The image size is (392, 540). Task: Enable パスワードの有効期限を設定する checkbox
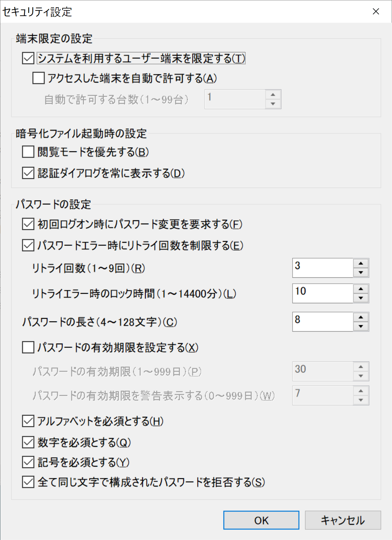(x=28, y=348)
